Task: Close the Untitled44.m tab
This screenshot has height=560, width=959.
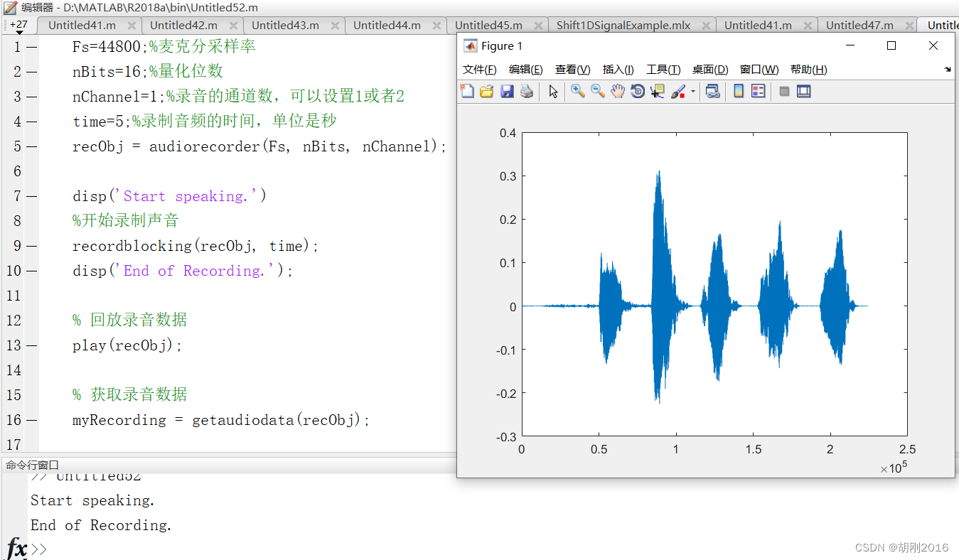Action: point(436,26)
